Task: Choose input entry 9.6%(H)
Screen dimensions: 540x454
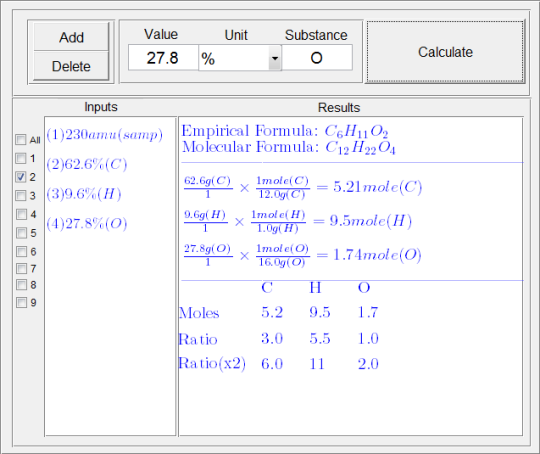Action: point(84,194)
